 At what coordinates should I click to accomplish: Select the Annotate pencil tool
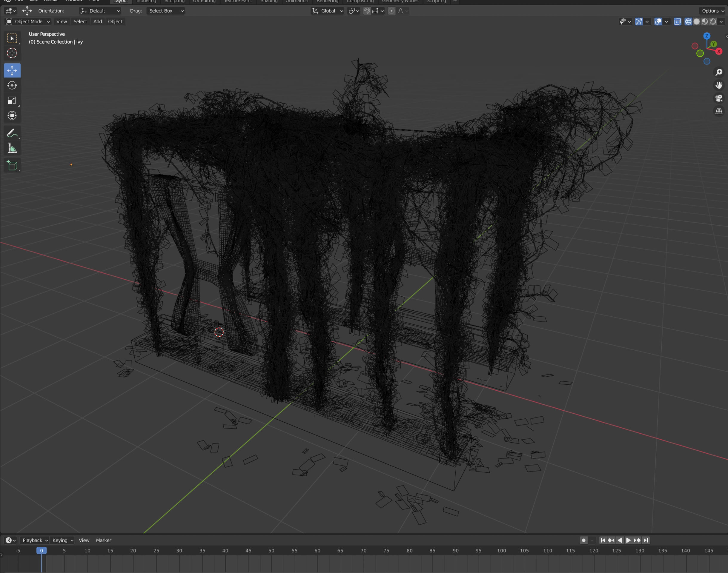coord(12,133)
